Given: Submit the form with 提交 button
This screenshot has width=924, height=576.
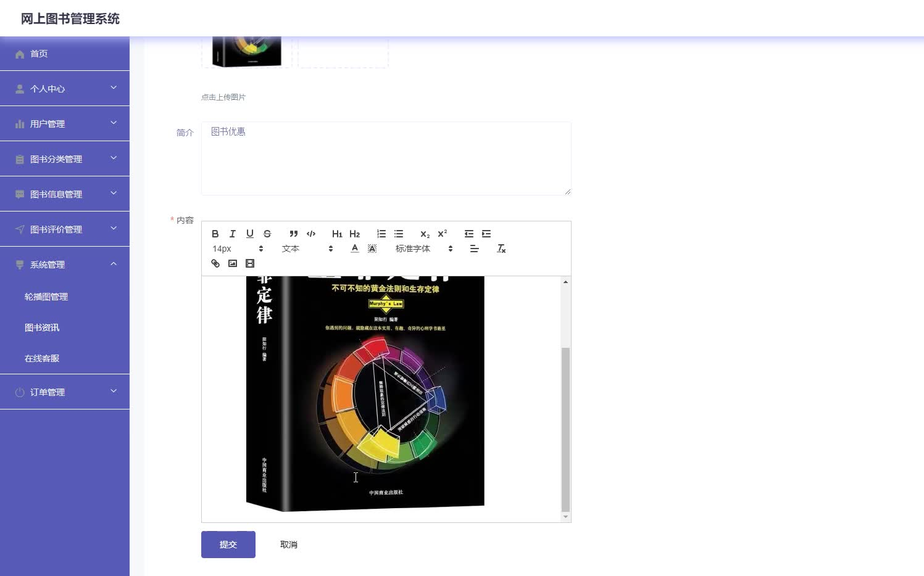Looking at the screenshot, I should click(x=228, y=545).
